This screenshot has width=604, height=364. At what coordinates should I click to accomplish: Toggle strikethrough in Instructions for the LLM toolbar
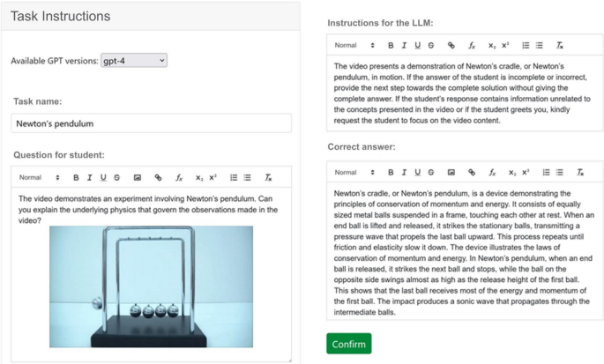point(431,46)
